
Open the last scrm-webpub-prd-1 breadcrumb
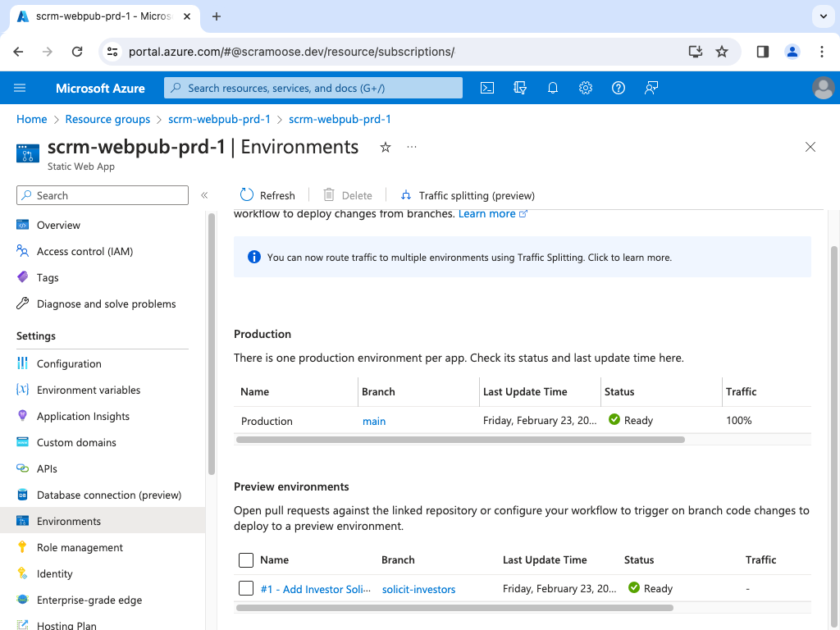point(340,119)
